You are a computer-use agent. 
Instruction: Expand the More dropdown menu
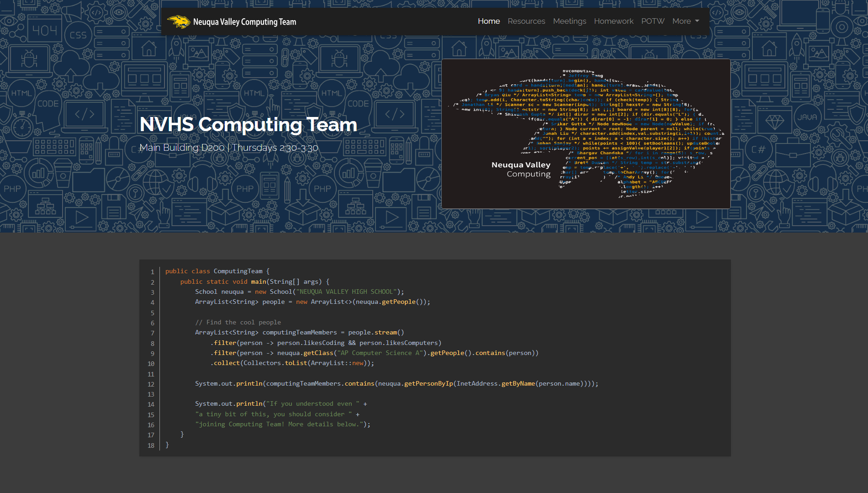point(681,21)
